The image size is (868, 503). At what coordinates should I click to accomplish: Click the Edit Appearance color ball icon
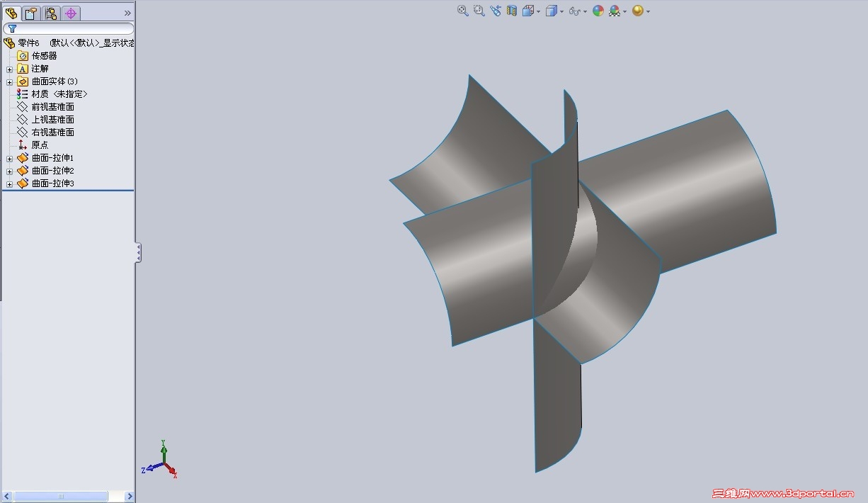coord(598,11)
